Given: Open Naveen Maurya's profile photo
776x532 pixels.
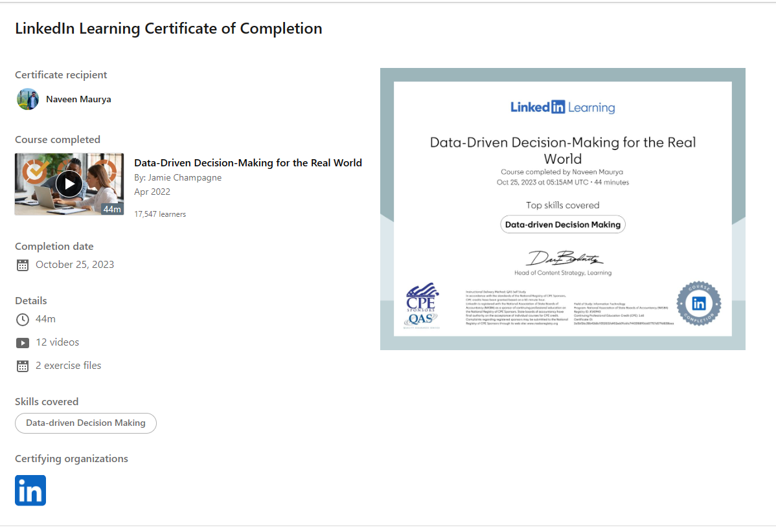Looking at the screenshot, I should pos(28,99).
